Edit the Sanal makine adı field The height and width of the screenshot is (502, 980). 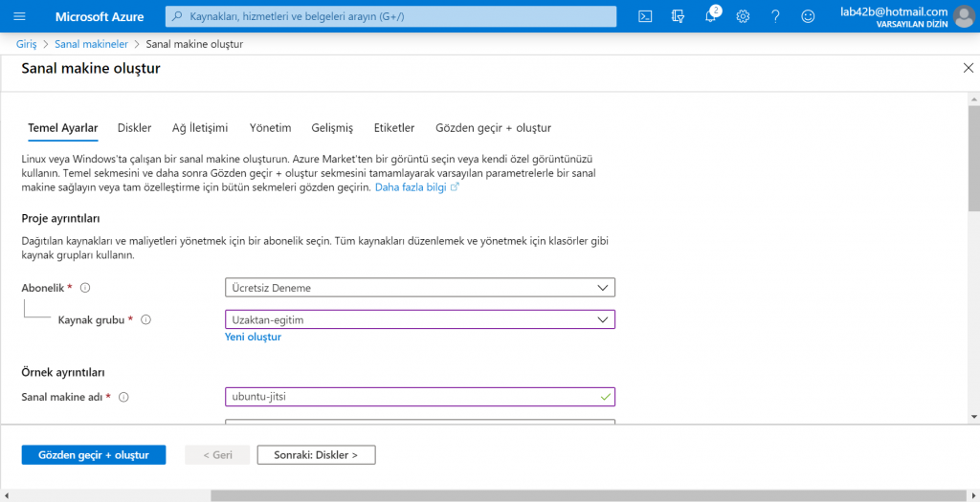point(420,397)
